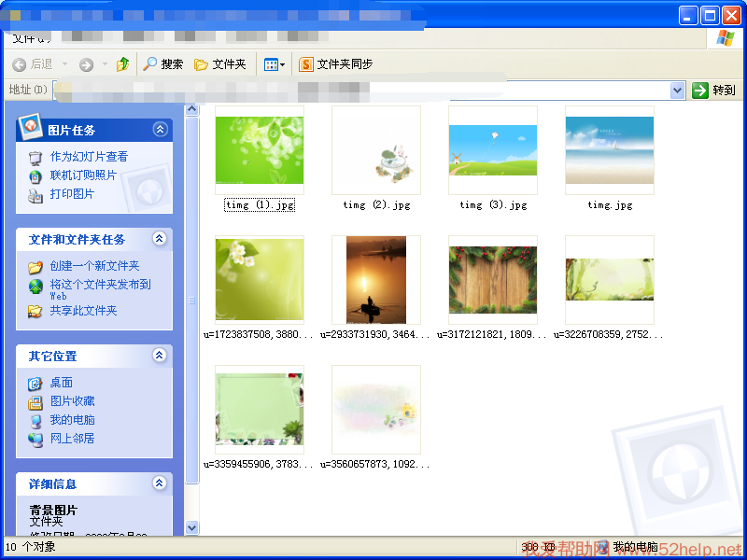
Task: Click the Up folder toolbar icon
Action: tap(122, 64)
